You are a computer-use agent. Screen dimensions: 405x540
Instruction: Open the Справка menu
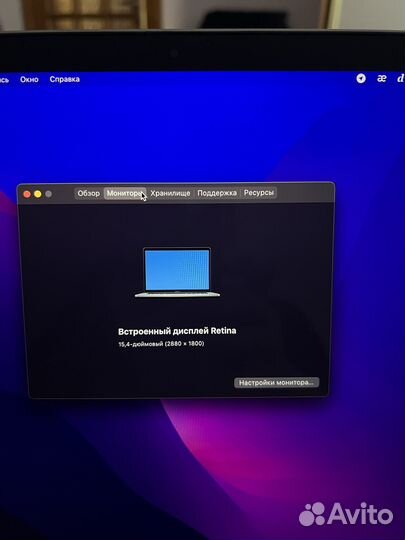pyautogui.click(x=64, y=79)
